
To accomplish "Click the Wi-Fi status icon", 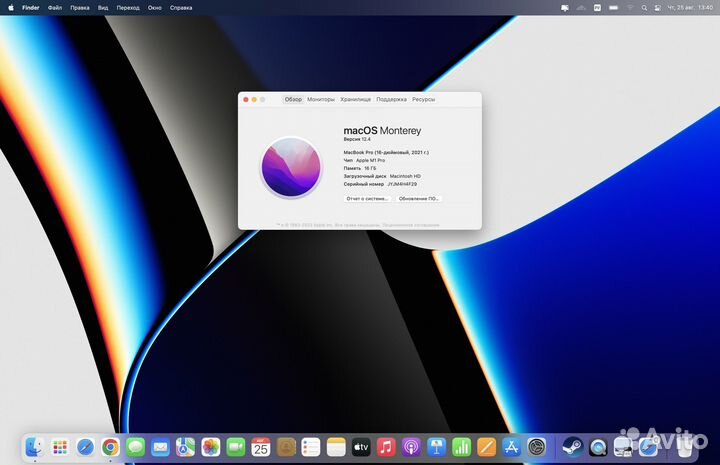I will [x=630, y=8].
